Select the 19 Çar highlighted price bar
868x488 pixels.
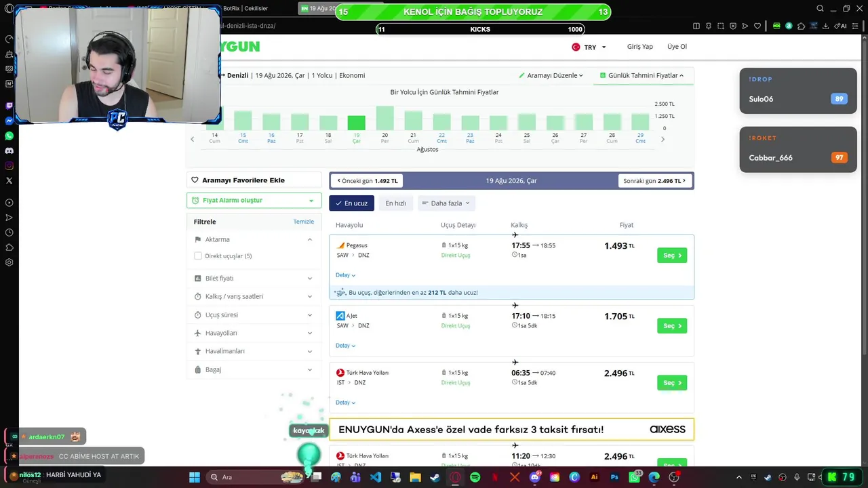(356, 123)
